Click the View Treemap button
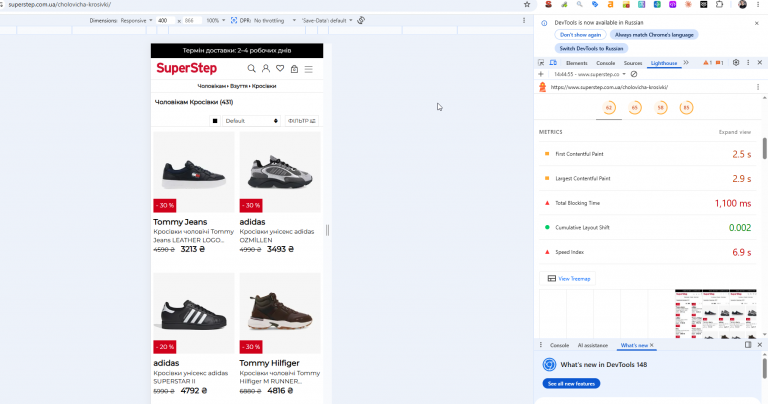This screenshot has width=768, height=404. point(568,278)
